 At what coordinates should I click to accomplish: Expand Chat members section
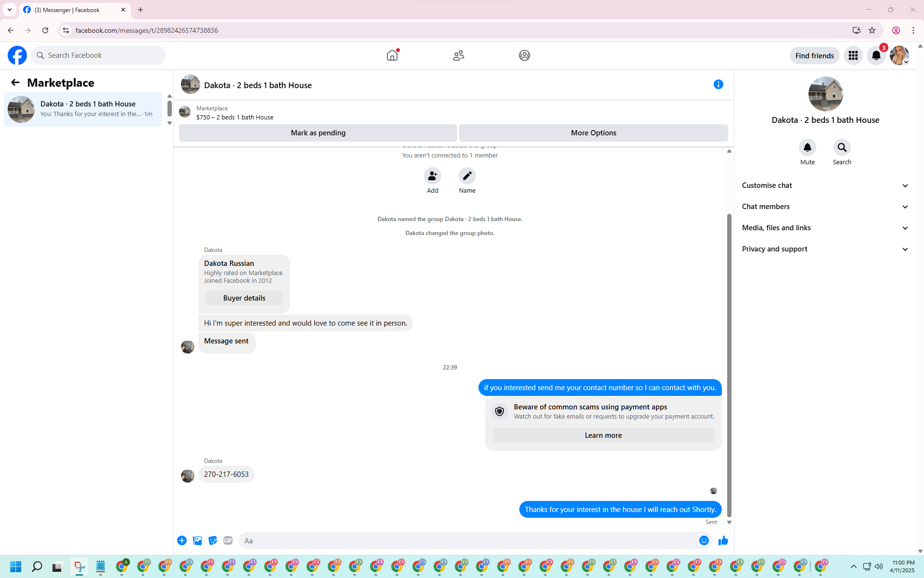(825, 207)
